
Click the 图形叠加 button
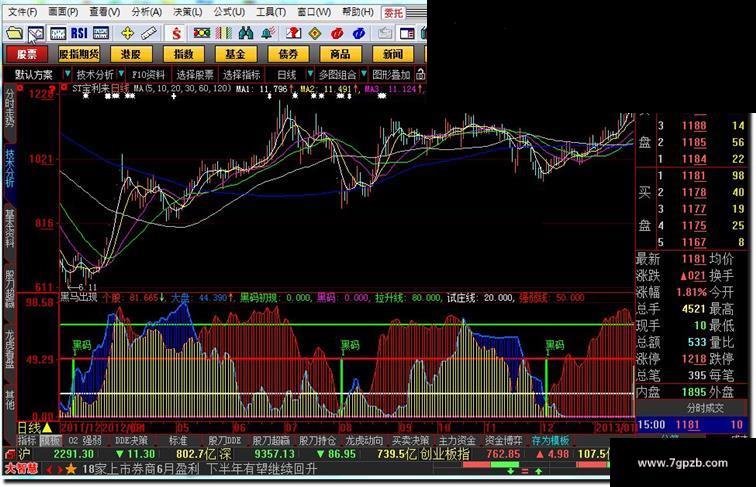392,74
